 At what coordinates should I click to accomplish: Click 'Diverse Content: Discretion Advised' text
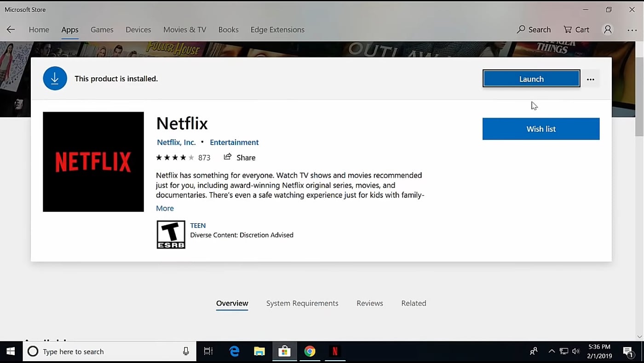click(241, 235)
